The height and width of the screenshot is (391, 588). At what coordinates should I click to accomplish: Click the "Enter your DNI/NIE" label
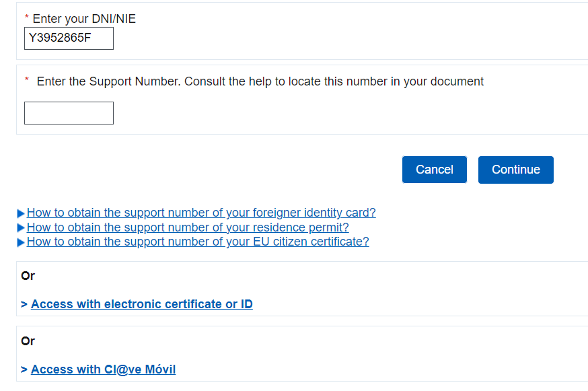pyautogui.click(x=84, y=19)
